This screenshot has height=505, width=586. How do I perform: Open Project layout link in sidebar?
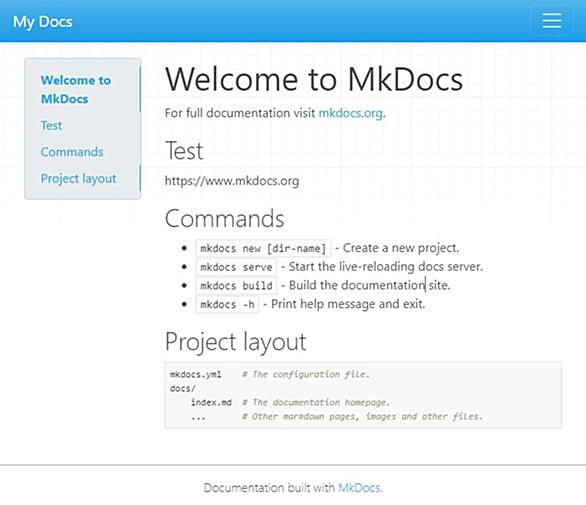pos(78,178)
